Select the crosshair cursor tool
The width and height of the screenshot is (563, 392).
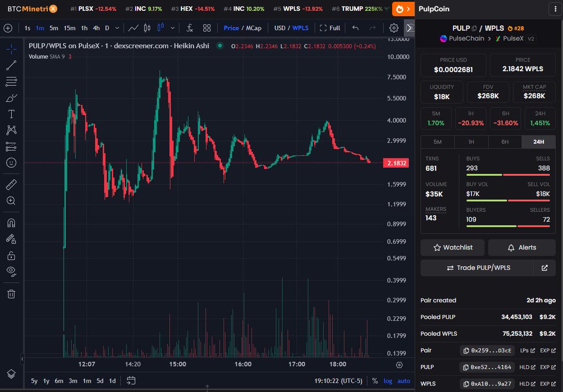pyautogui.click(x=11, y=48)
